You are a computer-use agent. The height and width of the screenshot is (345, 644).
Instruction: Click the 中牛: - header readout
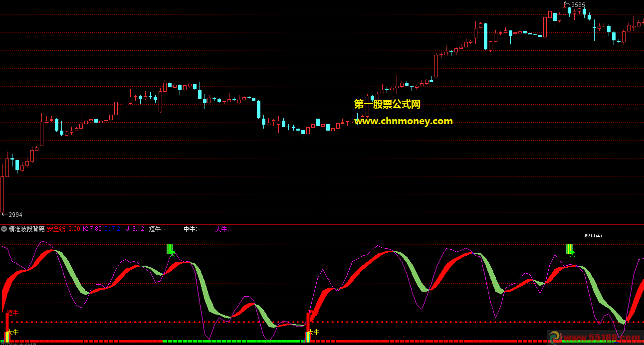click(x=192, y=229)
